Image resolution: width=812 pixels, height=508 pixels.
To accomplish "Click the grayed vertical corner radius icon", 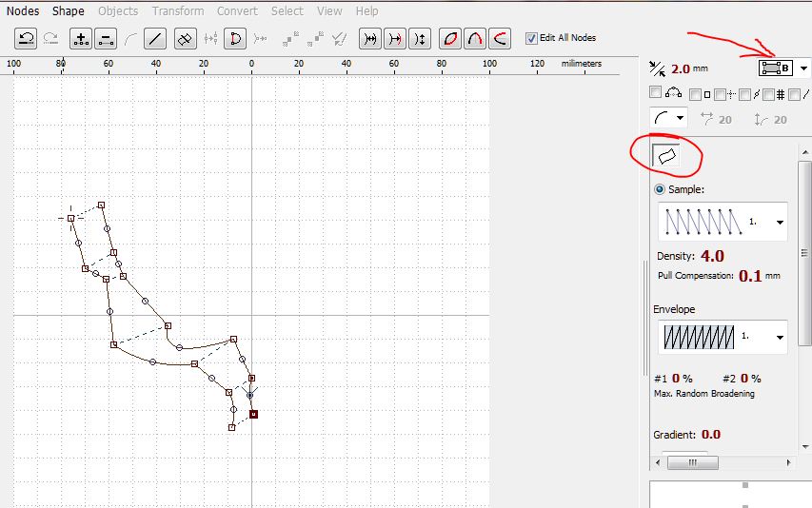I will click(761, 120).
